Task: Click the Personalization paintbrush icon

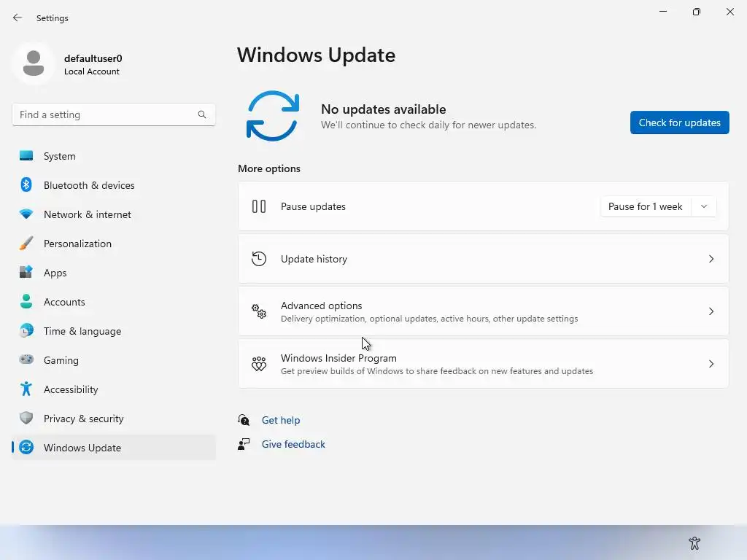Action: coord(26,244)
